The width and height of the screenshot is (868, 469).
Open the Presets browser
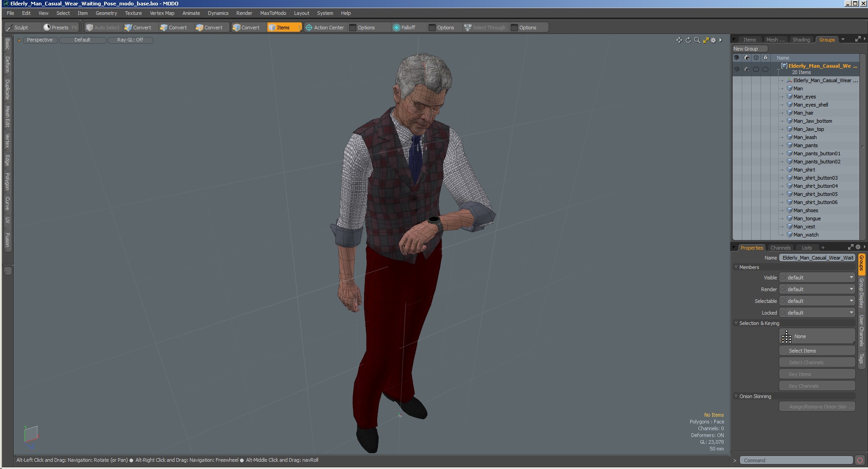(60, 28)
